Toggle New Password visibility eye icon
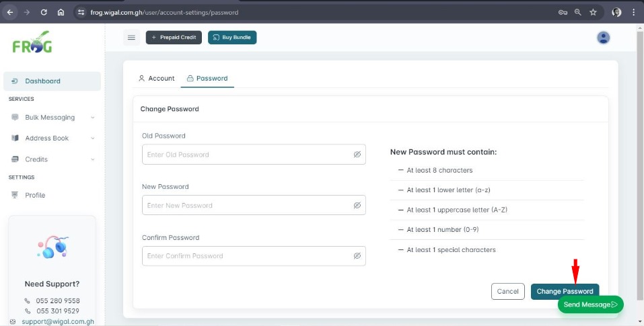 (x=357, y=206)
